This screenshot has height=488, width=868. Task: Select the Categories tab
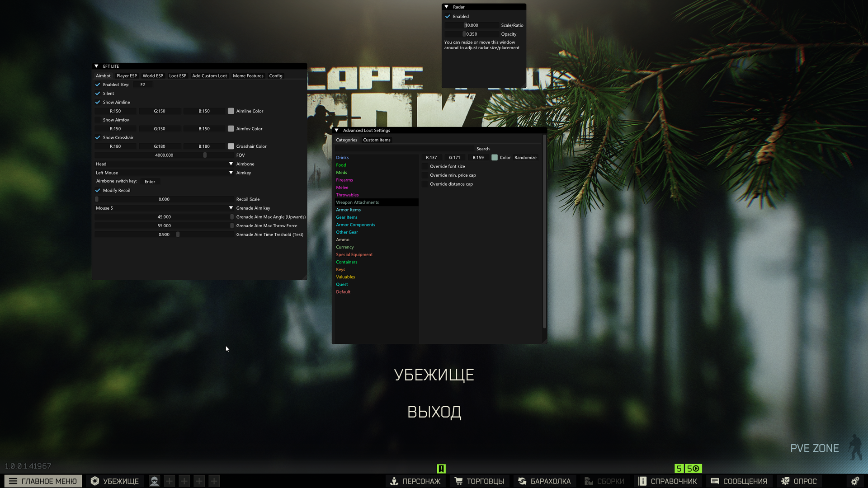click(x=346, y=140)
